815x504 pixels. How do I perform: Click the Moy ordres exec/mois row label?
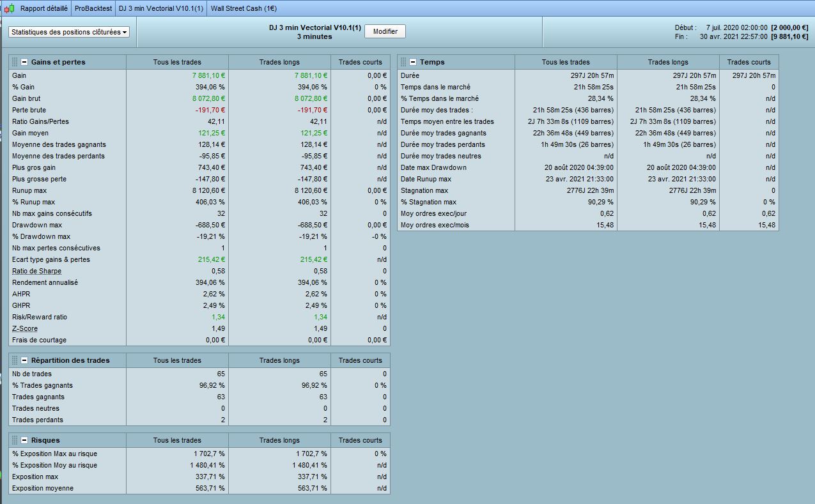(435, 225)
